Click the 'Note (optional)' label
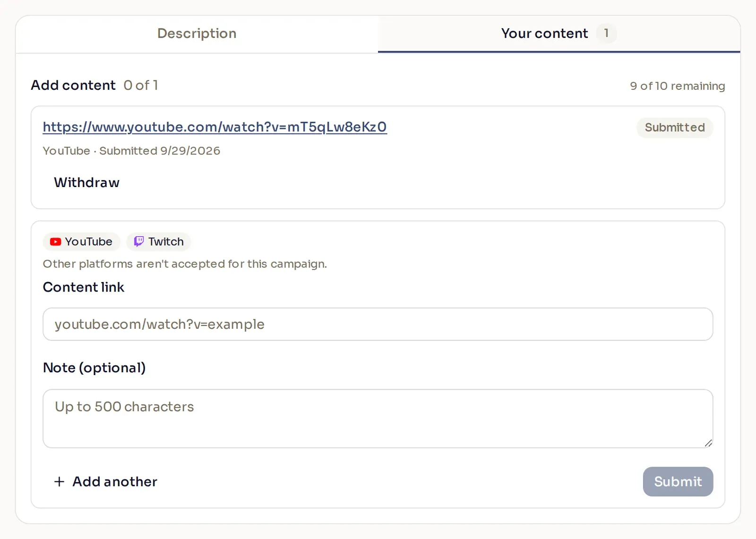The width and height of the screenshot is (756, 539). point(94,368)
